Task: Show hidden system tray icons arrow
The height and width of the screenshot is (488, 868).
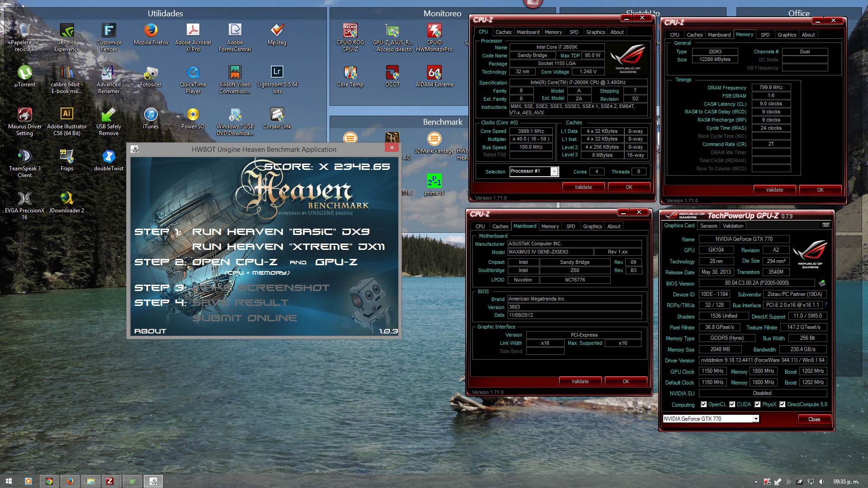Action: [756, 482]
